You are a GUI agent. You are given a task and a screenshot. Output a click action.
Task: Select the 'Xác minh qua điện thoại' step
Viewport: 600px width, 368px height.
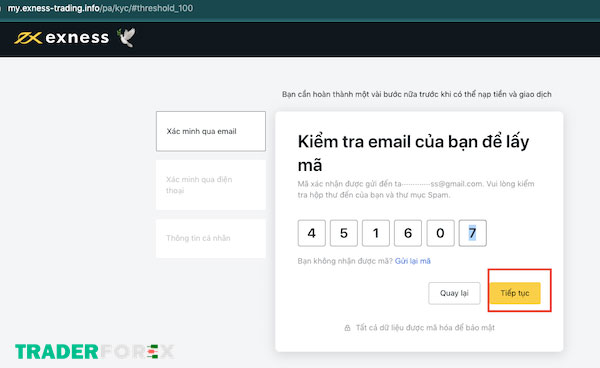[210, 185]
